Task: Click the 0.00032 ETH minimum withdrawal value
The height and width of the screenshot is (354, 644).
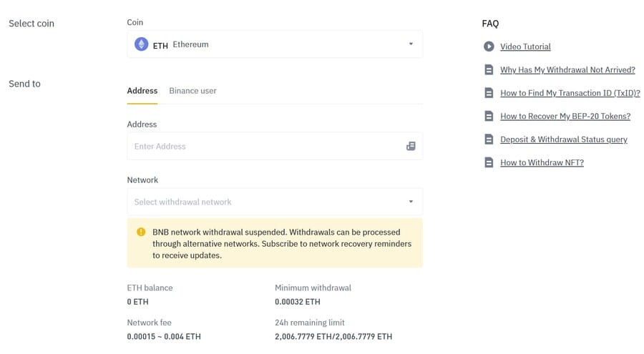Action: (x=298, y=301)
